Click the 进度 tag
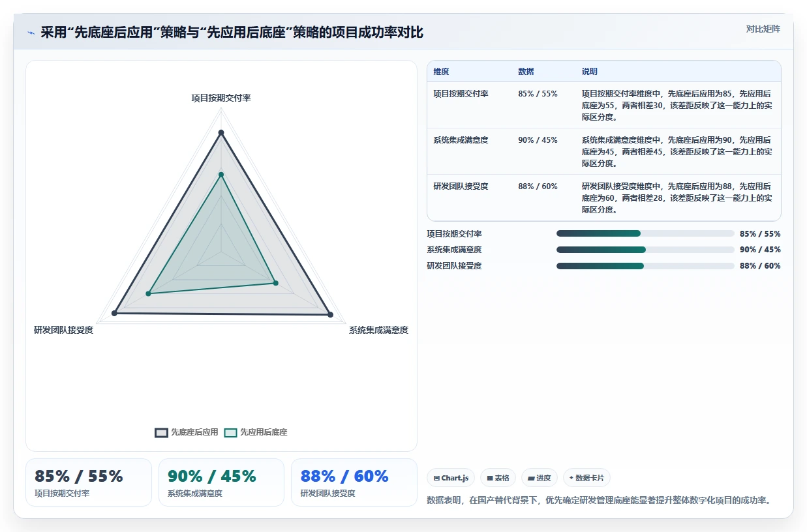Image resolution: width=807 pixels, height=532 pixels. (540, 478)
